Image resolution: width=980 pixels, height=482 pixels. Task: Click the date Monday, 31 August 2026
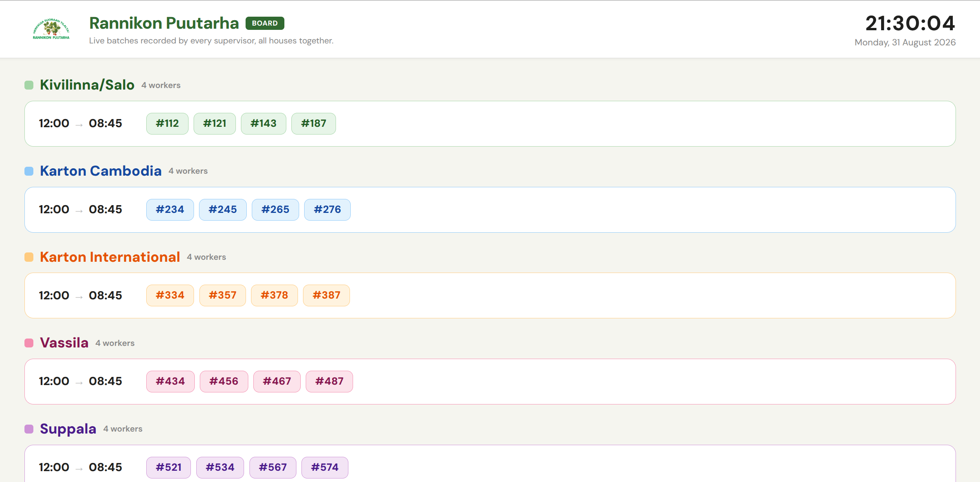[905, 42]
